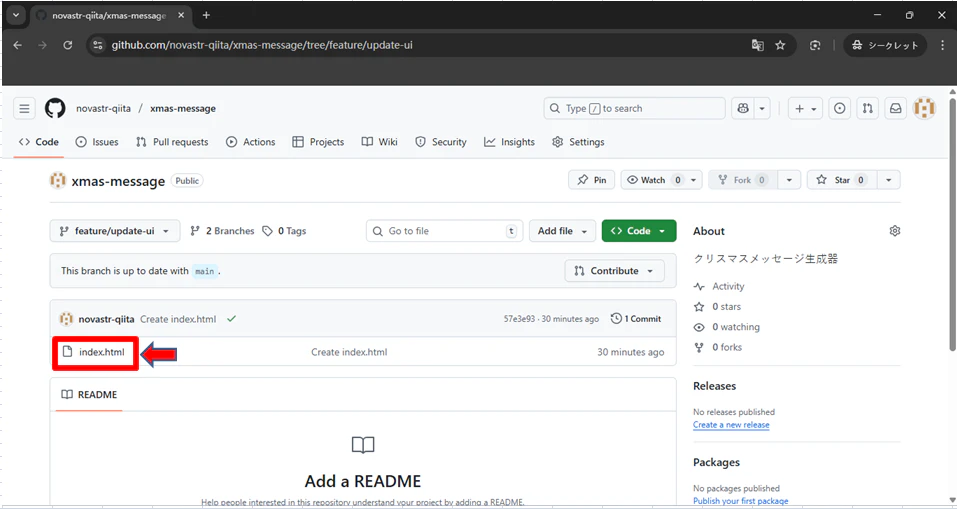The image size is (957, 509).
Task: Open the Actions tab
Action: (251, 142)
